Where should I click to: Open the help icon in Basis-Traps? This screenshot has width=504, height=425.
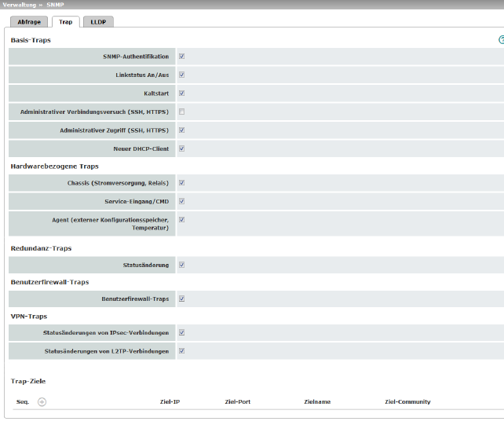(x=502, y=40)
